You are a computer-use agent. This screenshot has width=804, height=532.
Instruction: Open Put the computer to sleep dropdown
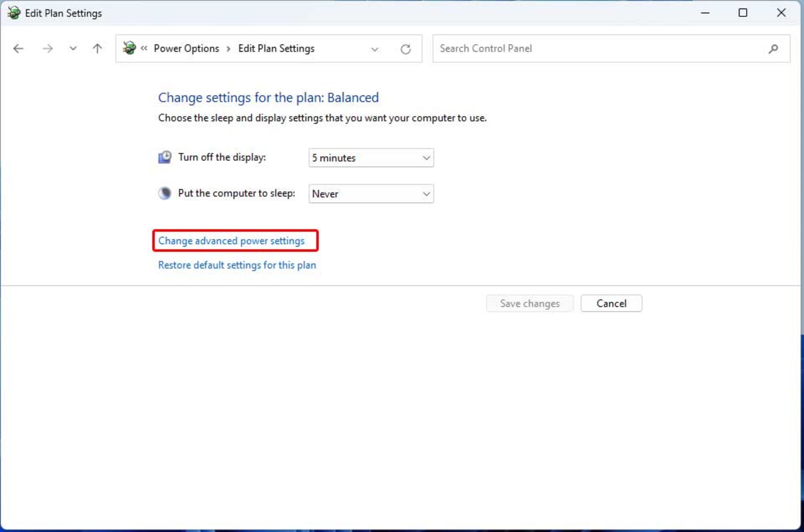click(x=371, y=194)
